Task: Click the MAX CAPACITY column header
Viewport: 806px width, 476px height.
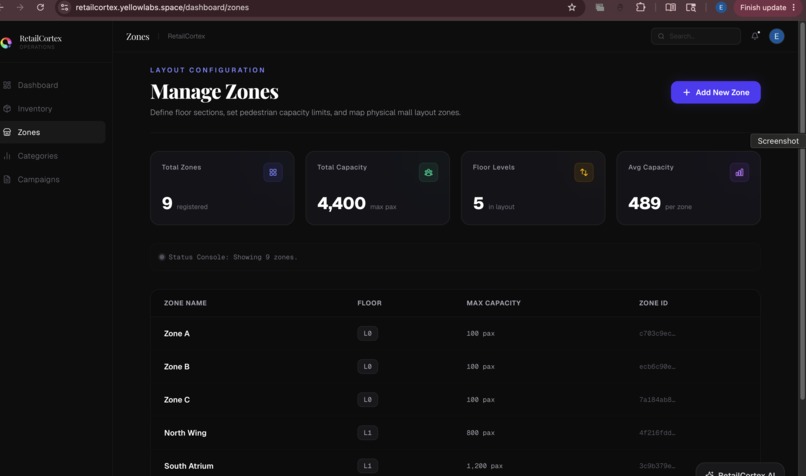Action: tap(493, 303)
